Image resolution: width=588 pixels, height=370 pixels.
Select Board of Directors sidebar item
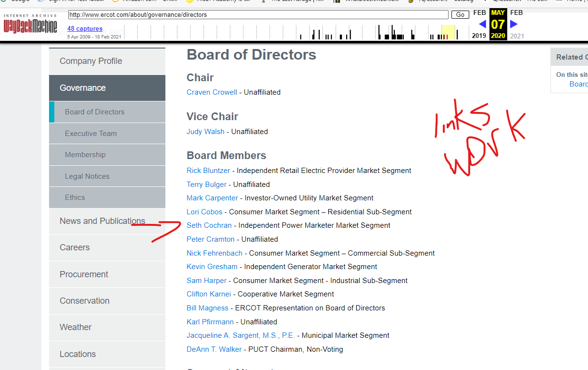(107, 112)
